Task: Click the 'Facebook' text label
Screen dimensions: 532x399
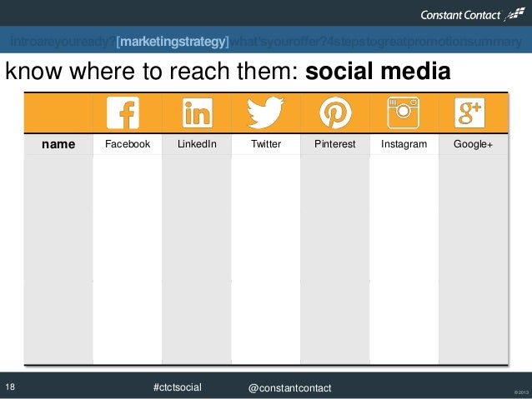Action: (128, 144)
